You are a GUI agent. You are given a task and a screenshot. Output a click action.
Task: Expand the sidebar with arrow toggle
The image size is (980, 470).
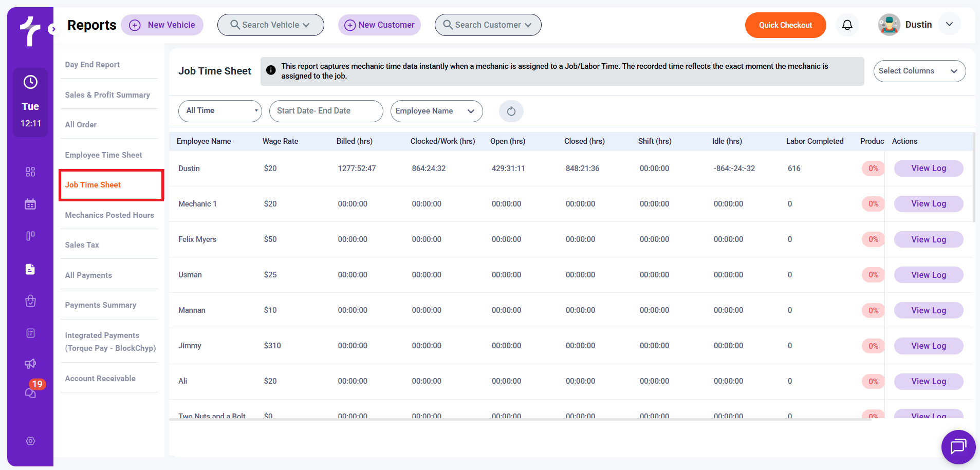52,29
